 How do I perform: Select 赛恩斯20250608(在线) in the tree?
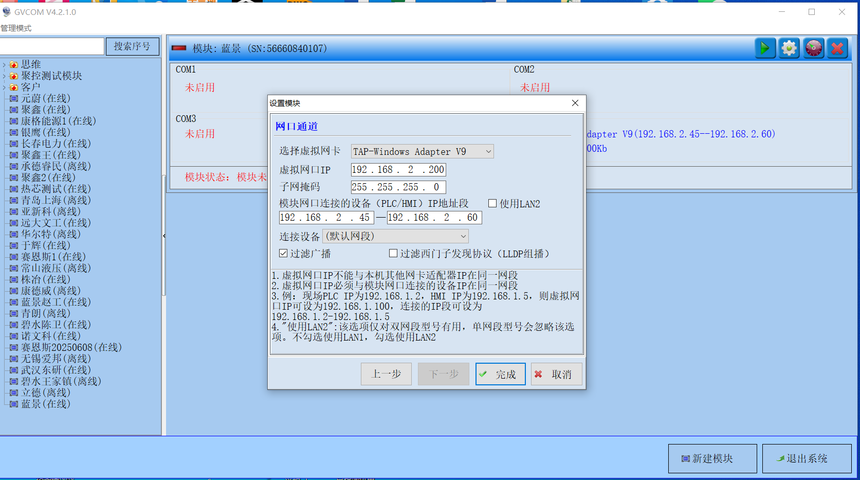click(71, 347)
